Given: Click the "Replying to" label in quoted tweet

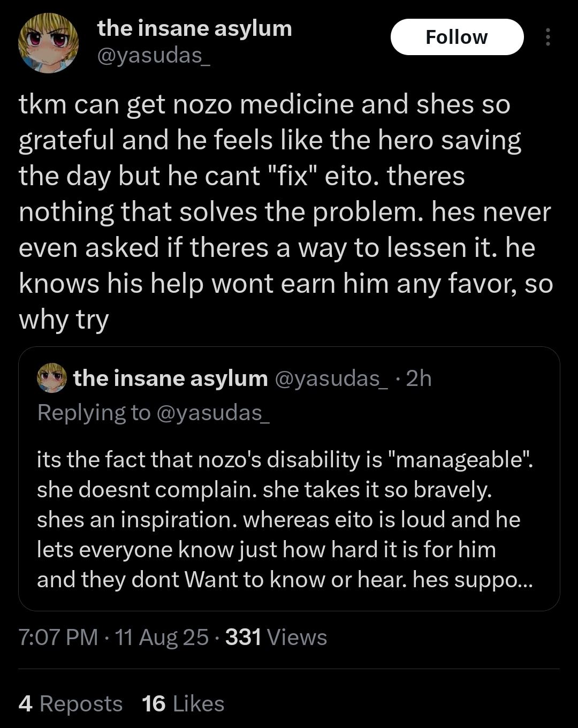Looking at the screenshot, I should (x=94, y=412).
